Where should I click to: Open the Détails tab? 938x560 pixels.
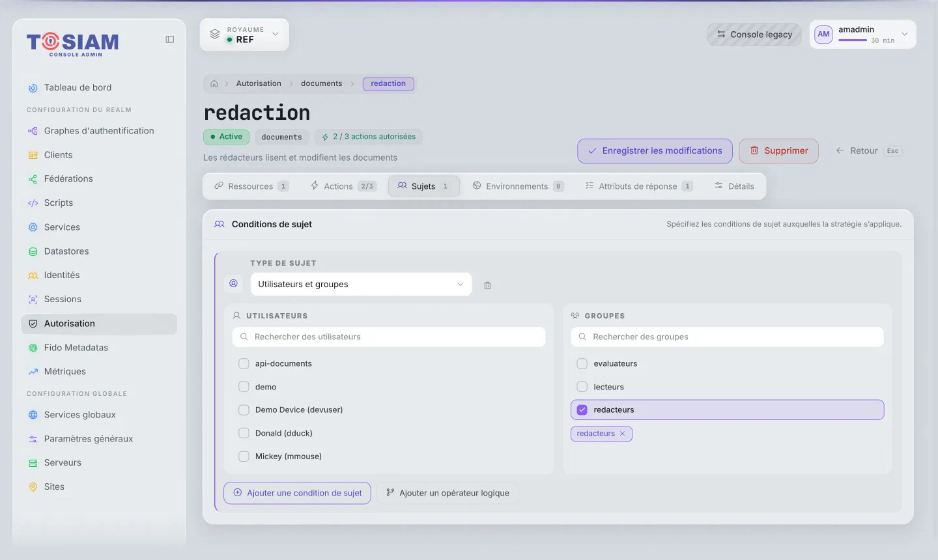pyautogui.click(x=734, y=186)
